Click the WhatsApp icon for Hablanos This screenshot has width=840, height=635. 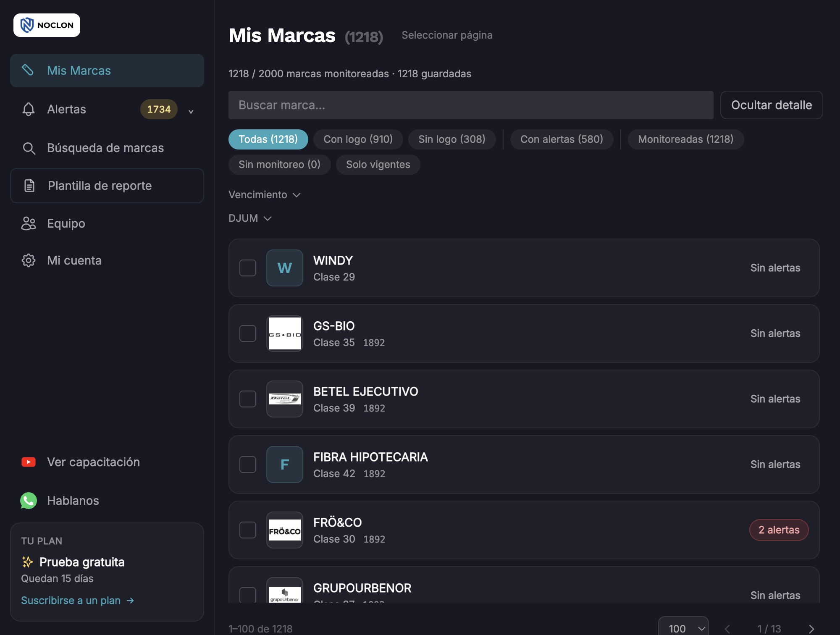point(29,501)
